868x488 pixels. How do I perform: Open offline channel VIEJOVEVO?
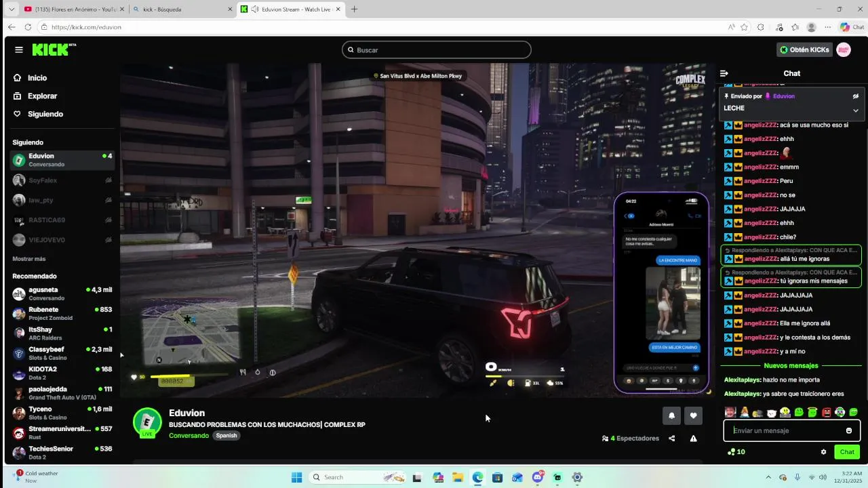pyautogui.click(x=62, y=240)
